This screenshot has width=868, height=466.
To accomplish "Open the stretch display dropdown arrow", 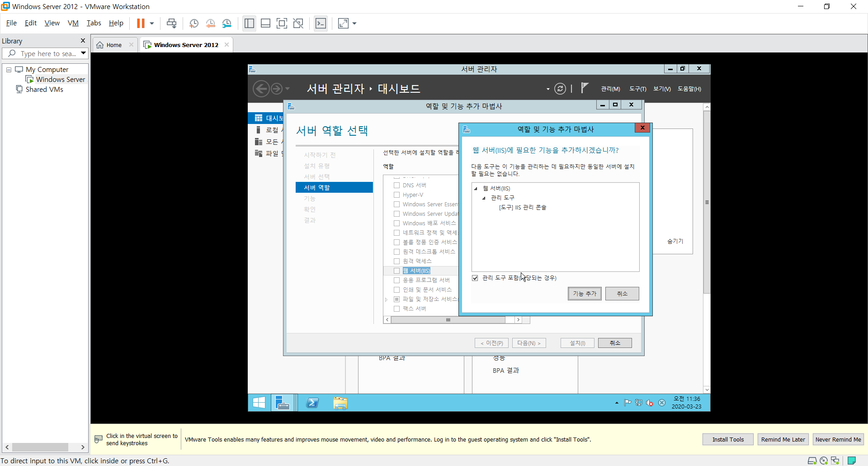I will click(x=354, y=23).
